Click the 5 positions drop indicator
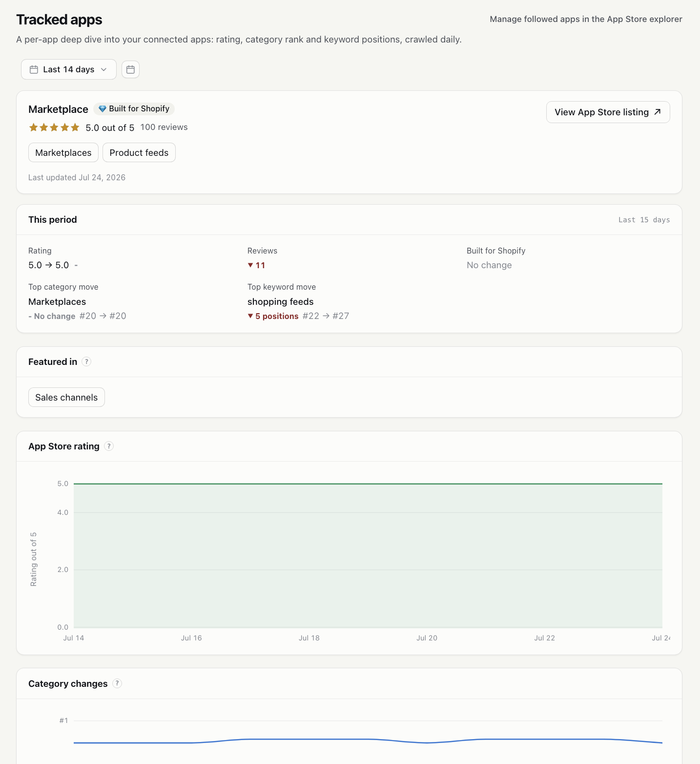 pyautogui.click(x=273, y=316)
